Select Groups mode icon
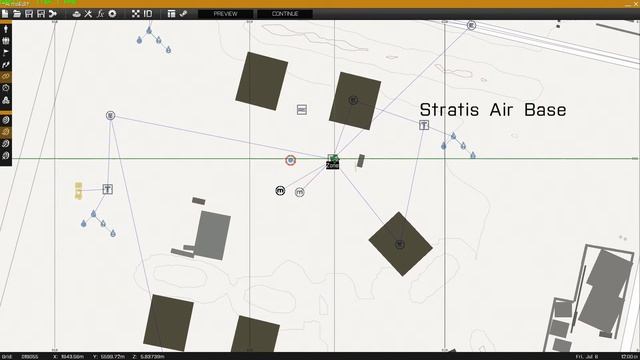 click(6, 41)
